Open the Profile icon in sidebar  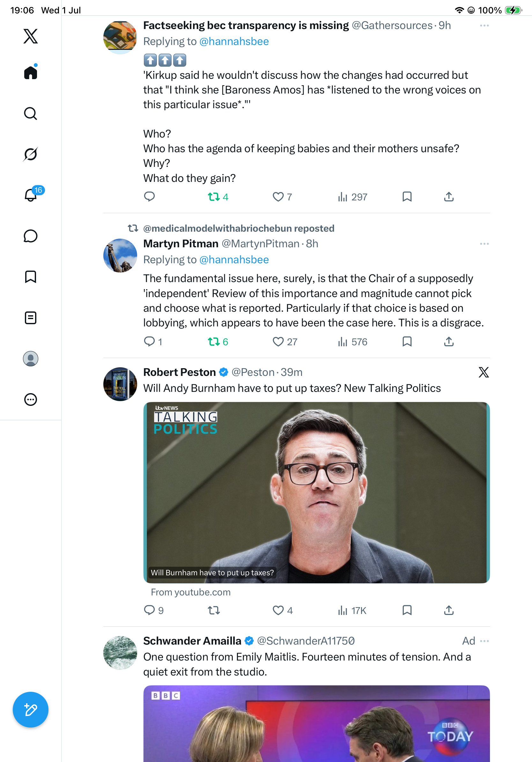pyautogui.click(x=31, y=358)
